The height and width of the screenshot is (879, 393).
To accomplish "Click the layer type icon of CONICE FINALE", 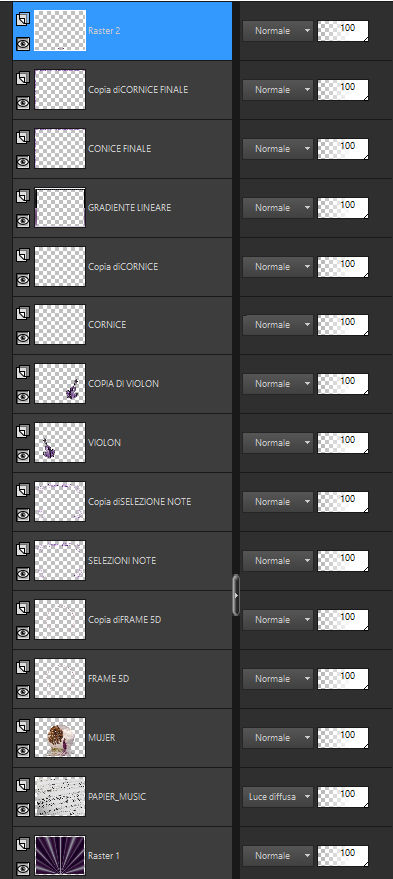I will (x=22, y=138).
